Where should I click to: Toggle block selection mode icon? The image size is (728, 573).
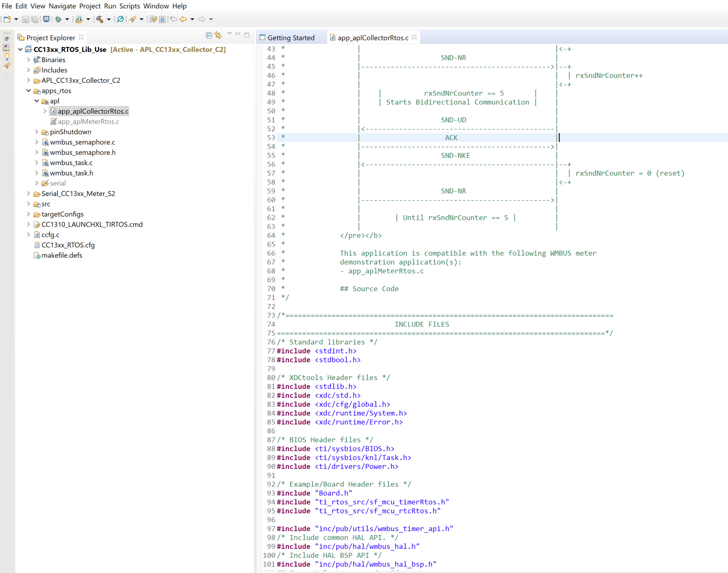(162, 19)
